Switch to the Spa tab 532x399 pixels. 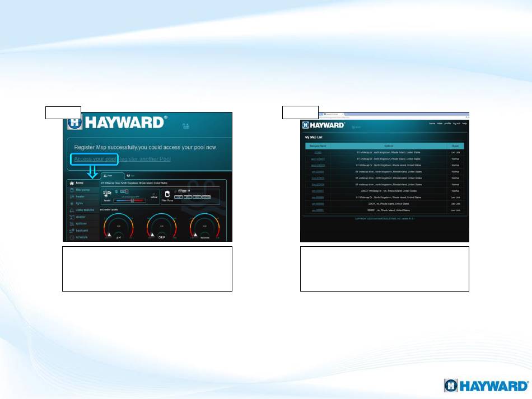coord(131,176)
